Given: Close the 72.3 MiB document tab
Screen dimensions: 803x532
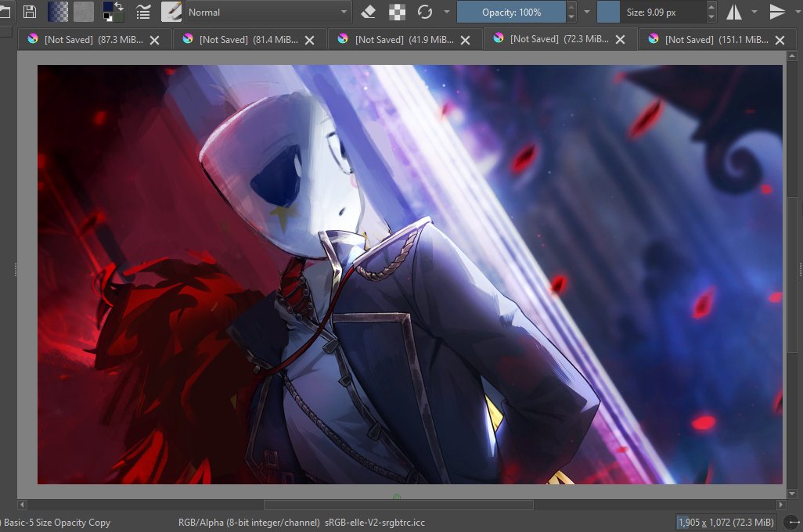Looking at the screenshot, I should (620, 39).
